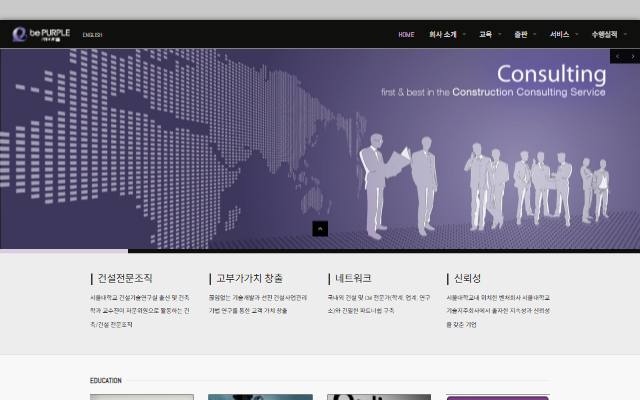Open the 회사 소개 menu
The height and width of the screenshot is (400, 640).
[x=442, y=34]
